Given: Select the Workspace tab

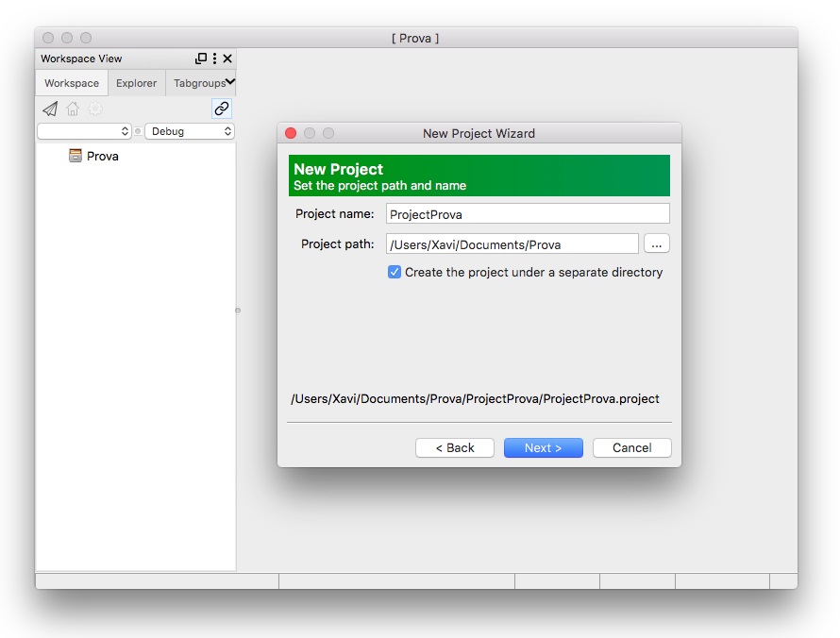Looking at the screenshot, I should pyautogui.click(x=72, y=83).
